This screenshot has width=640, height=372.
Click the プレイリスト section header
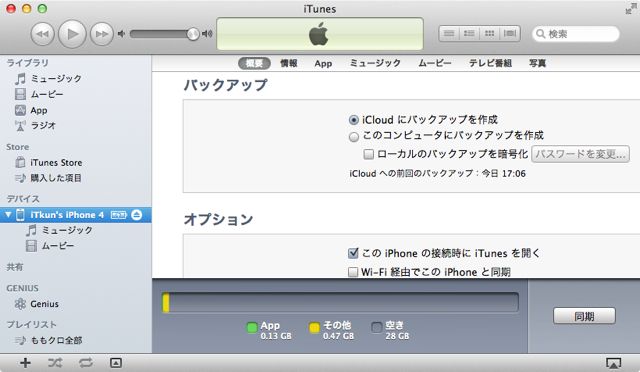(31, 325)
